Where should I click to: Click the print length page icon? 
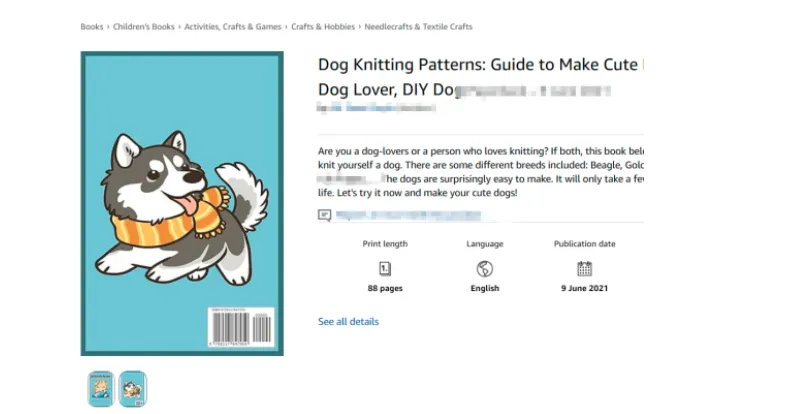click(385, 268)
